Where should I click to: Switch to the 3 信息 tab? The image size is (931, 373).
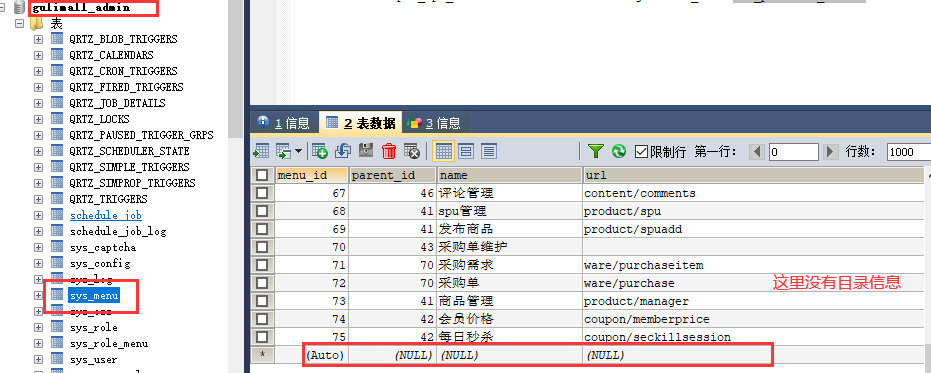(435, 123)
